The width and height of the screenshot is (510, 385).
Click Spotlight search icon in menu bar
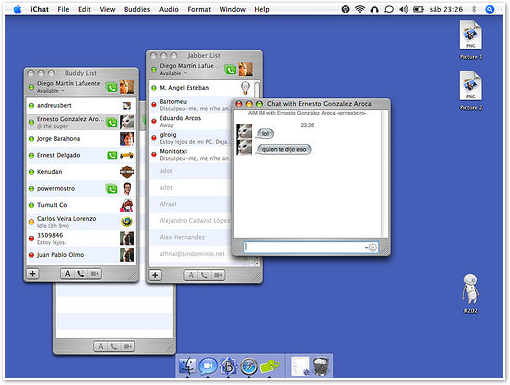[489, 9]
